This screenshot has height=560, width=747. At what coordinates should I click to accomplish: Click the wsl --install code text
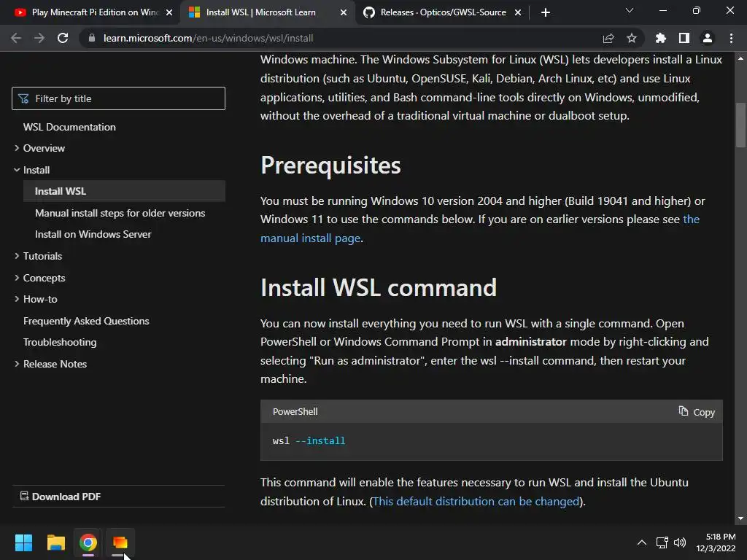pyautogui.click(x=309, y=441)
